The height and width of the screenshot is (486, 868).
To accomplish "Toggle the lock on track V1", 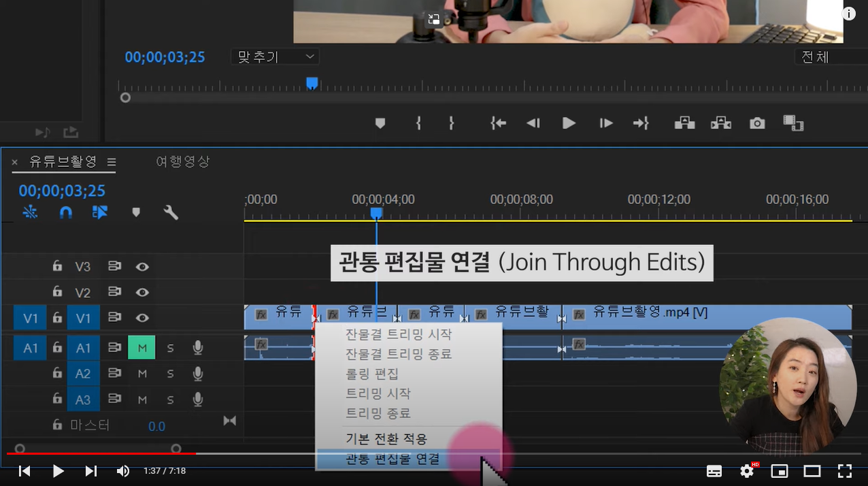I will 58,317.
